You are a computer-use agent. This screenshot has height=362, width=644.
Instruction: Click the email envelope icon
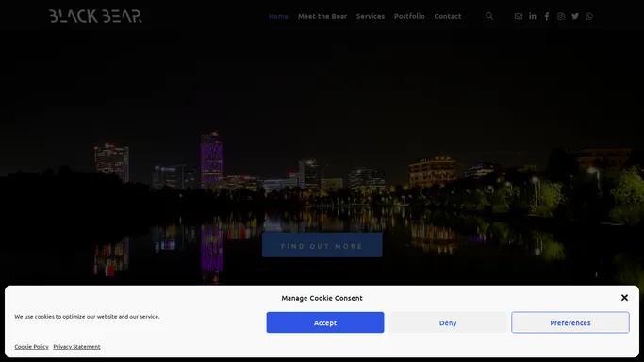pos(519,16)
